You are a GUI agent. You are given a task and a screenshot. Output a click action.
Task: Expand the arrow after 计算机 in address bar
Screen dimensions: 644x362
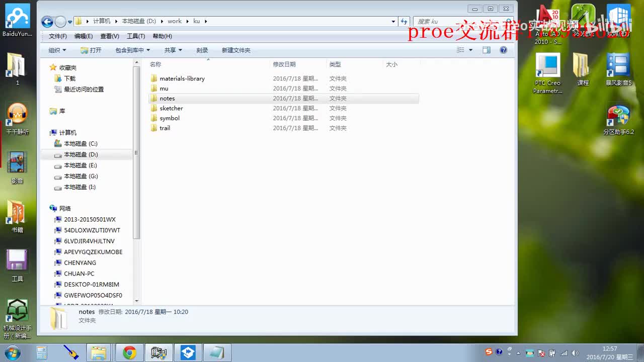tap(116, 22)
